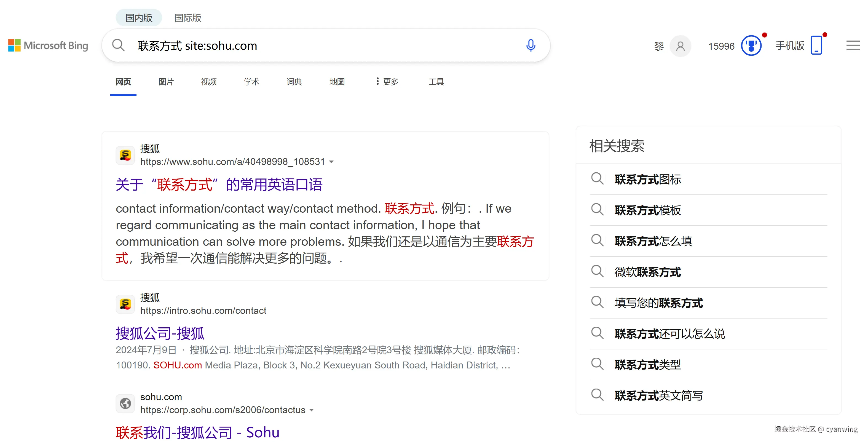868x444 pixels.
Task: Click the magnifier icon in search box
Action: point(118,45)
